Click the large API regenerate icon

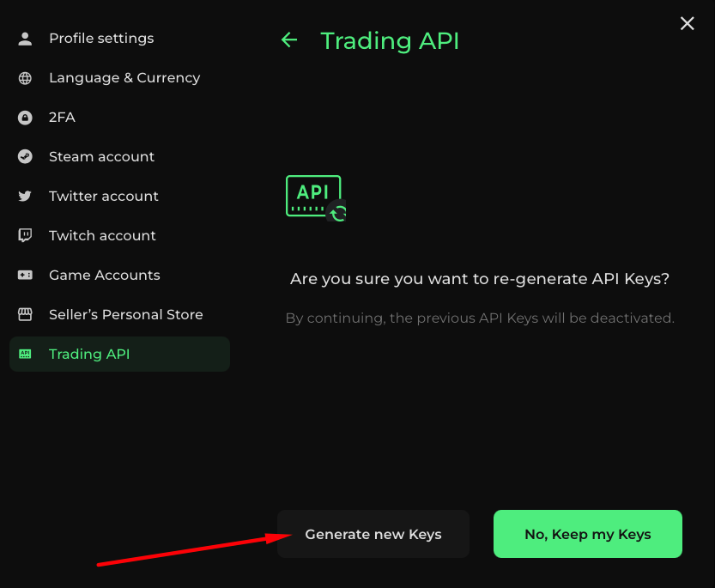coord(316,198)
